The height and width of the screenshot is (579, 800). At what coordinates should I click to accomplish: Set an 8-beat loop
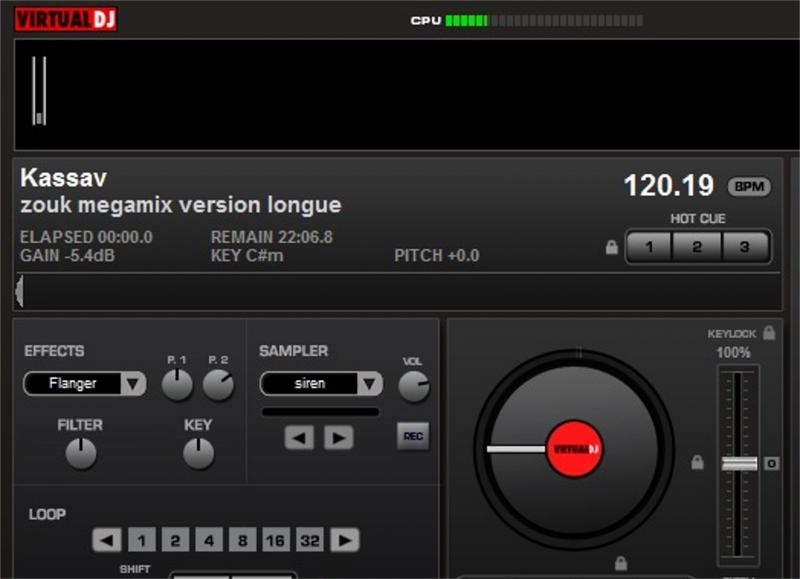click(x=242, y=540)
